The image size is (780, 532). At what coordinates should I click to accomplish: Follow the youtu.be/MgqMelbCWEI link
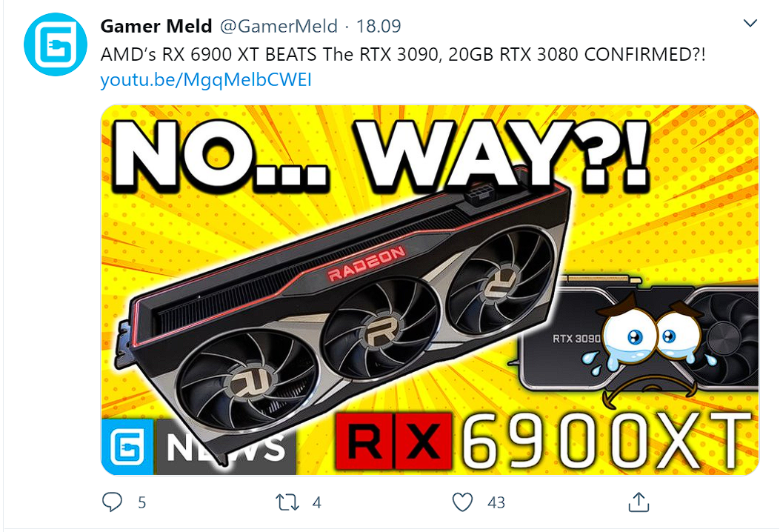click(206, 79)
